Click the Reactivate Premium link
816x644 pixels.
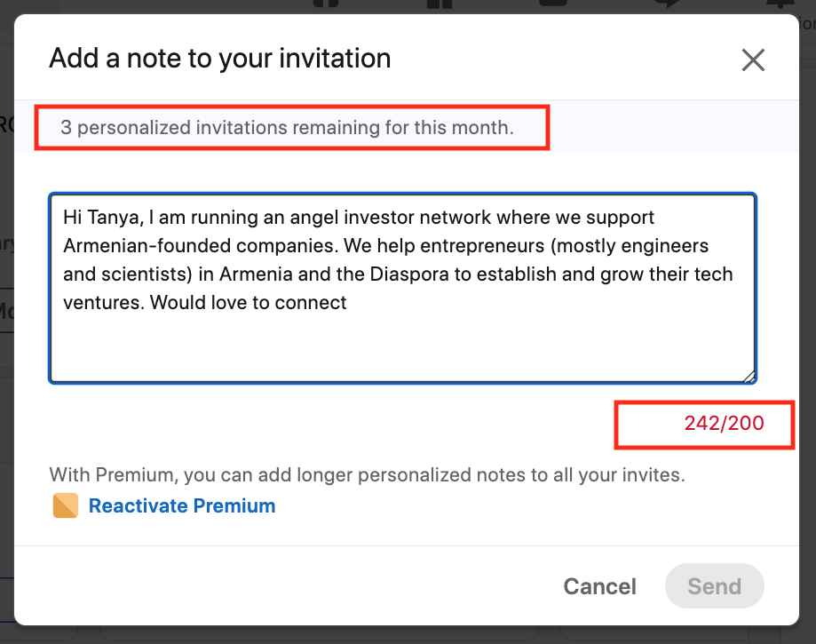coord(182,506)
